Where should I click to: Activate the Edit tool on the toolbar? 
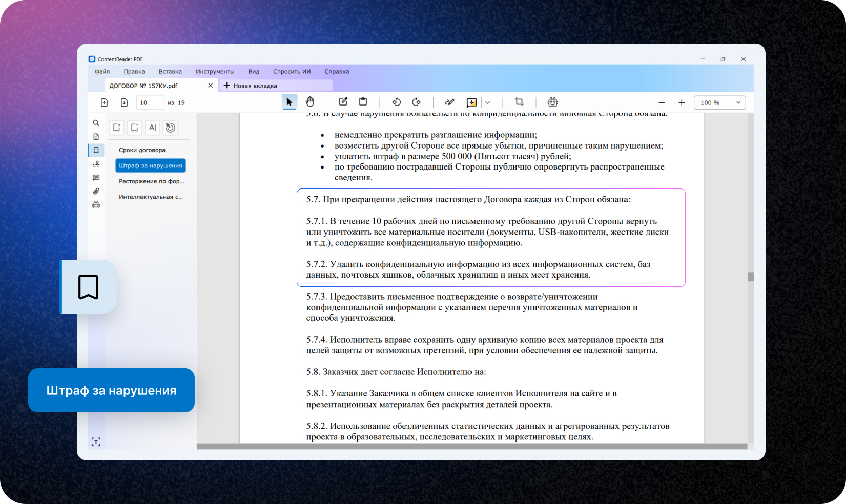pyautogui.click(x=343, y=101)
